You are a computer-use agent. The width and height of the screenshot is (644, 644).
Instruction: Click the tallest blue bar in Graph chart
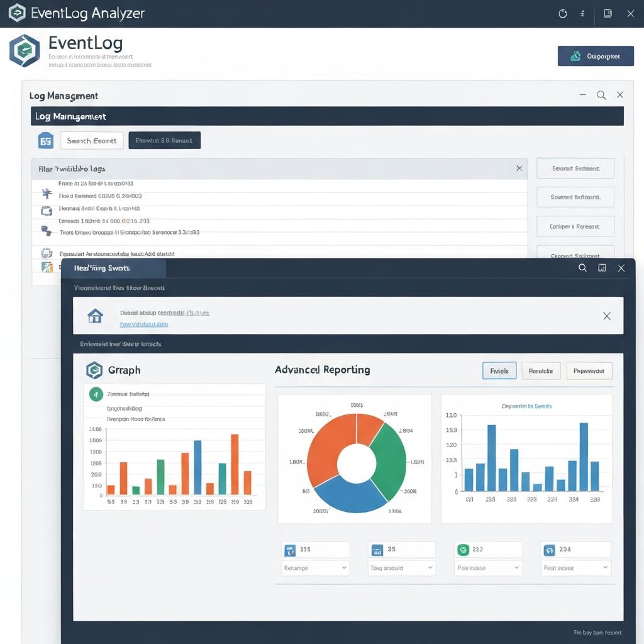tap(197, 467)
